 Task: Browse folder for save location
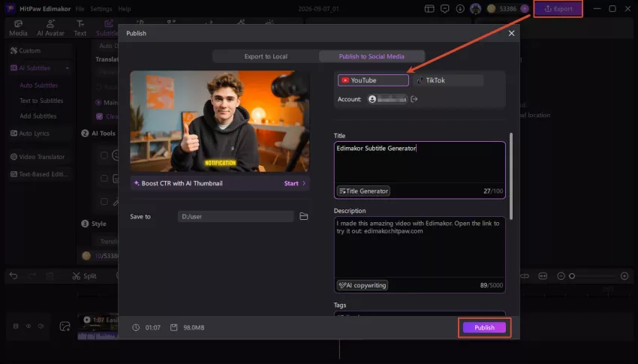pyautogui.click(x=303, y=216)
